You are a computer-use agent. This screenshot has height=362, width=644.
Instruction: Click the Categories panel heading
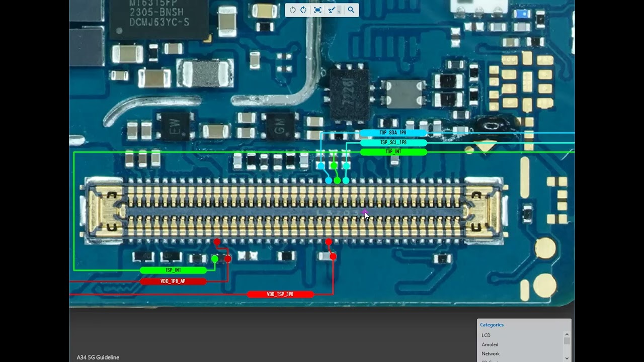point(492,325)
